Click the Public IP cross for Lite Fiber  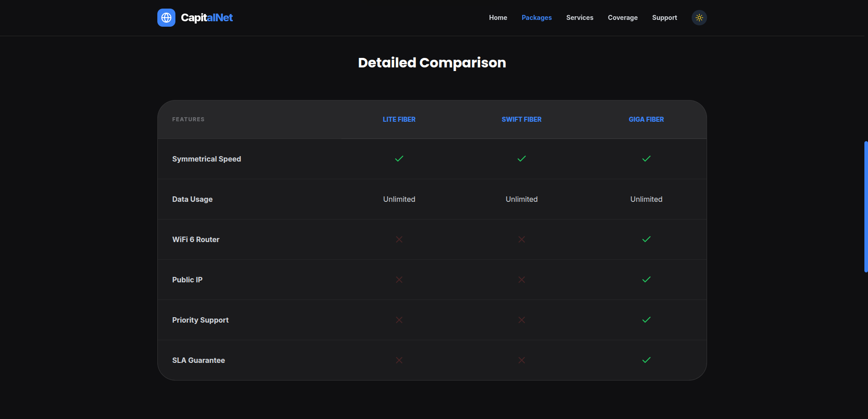pyautogui.click(x=399, y=280)
